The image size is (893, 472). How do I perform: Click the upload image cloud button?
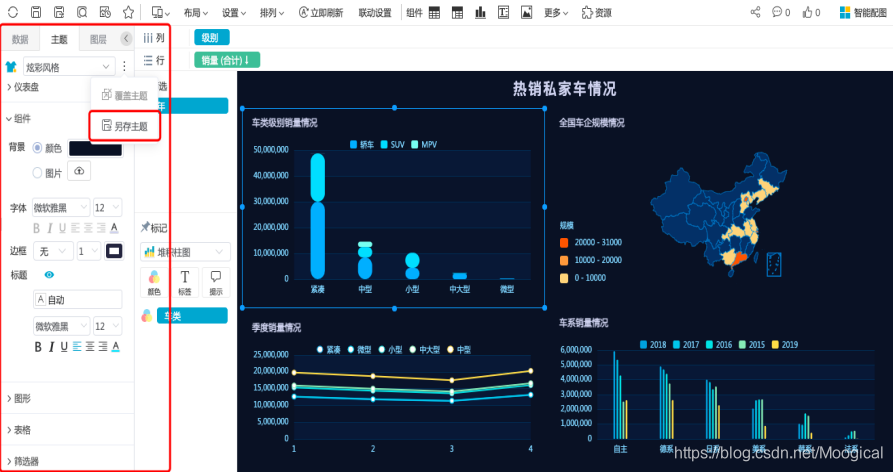point(79,171)
